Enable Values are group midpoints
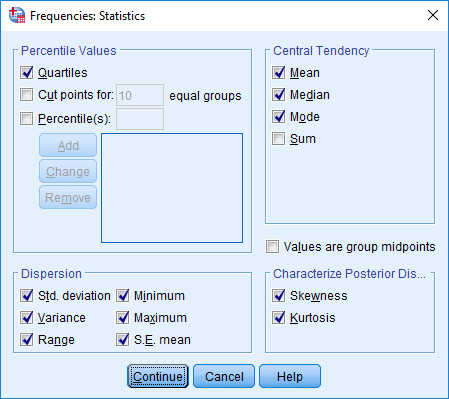Image resolution: width=449 pixels, height=399 pixels. (272, 247)
